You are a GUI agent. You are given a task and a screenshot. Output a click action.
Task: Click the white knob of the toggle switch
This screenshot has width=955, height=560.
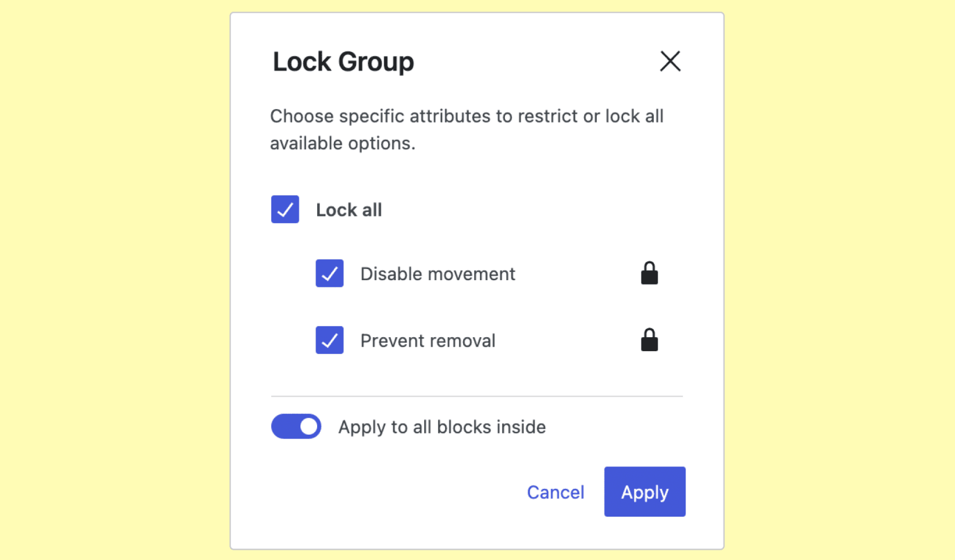click(308, 426)
